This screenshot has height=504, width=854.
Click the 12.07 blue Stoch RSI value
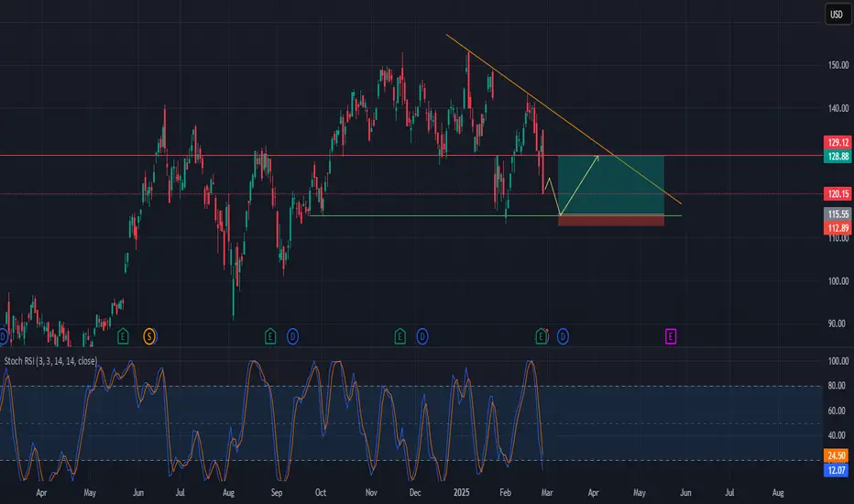tap(837, 470)
